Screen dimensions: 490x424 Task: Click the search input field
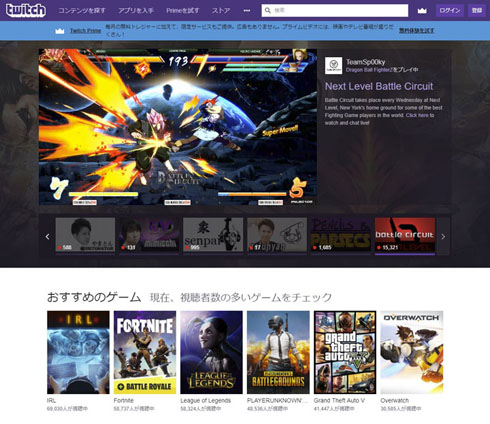335,10
